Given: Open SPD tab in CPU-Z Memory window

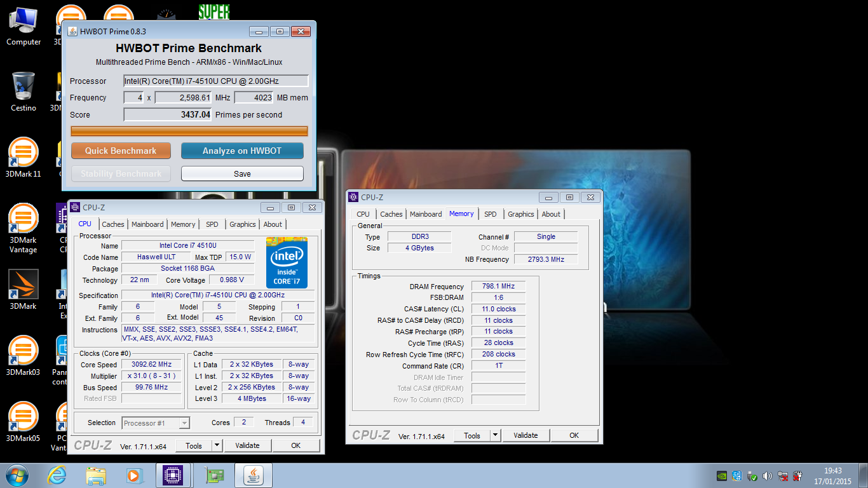Looking at the screenshot, I should [x=491, y=214].
